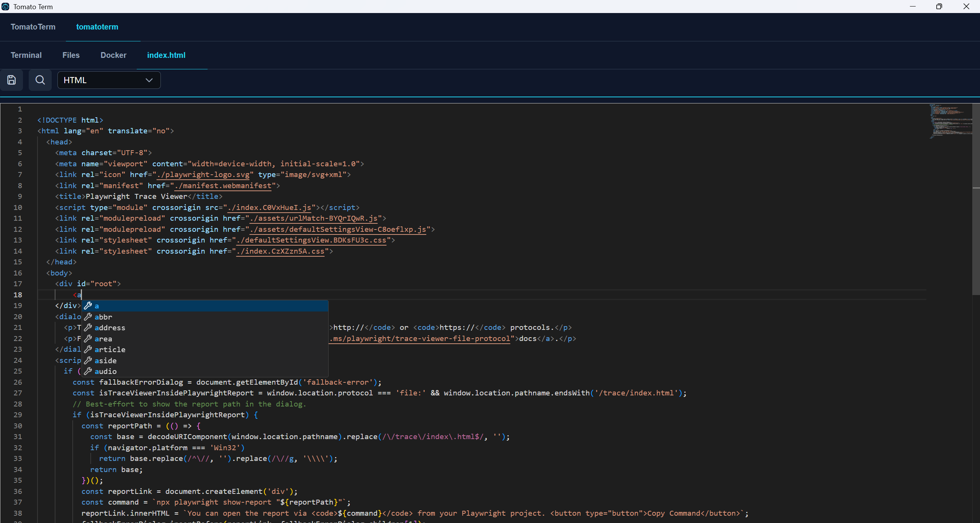Maximize the Tomato Term window

coord(939,7)
